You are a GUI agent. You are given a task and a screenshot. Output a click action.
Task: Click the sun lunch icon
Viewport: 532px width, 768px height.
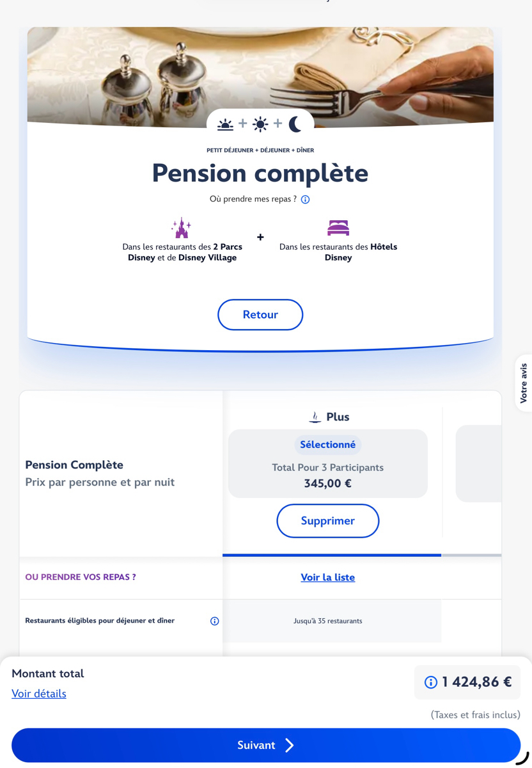pyautogui.click(x=260, y=124)
